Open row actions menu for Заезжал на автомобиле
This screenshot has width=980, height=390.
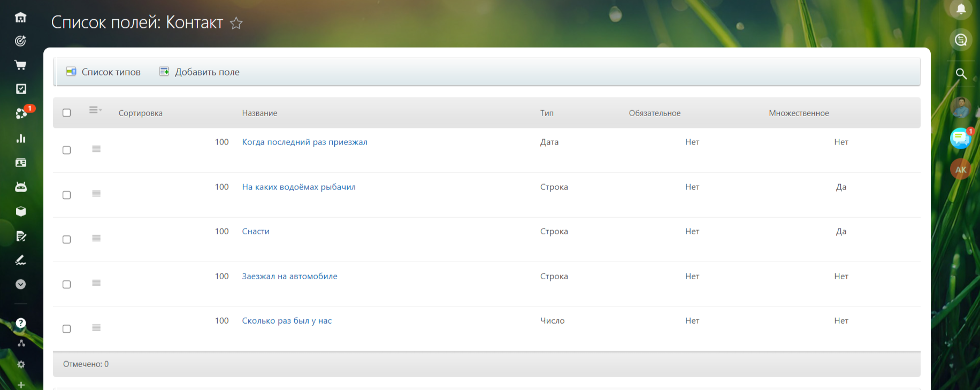point(96,283)
